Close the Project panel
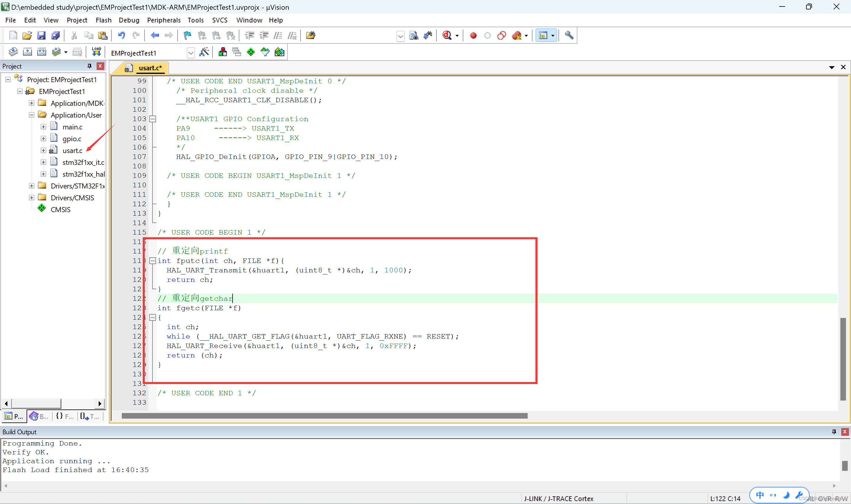The image size is (851, 504). click(x=100, y=66)
